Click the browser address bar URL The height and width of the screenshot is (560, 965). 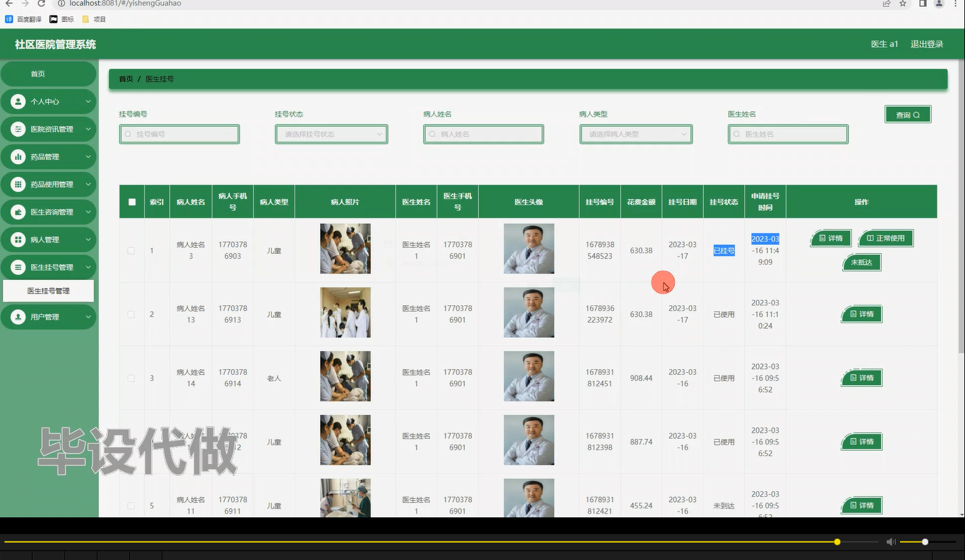(125, 3)
